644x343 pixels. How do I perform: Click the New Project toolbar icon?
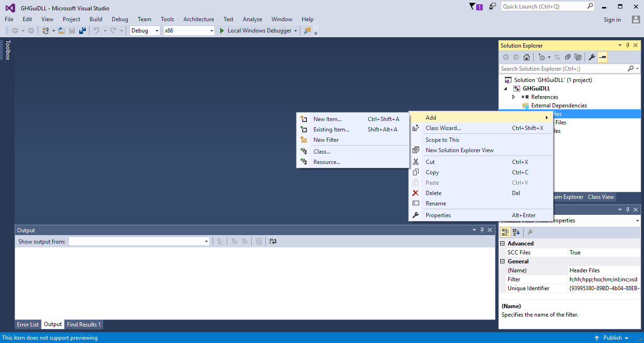[46, 31]
